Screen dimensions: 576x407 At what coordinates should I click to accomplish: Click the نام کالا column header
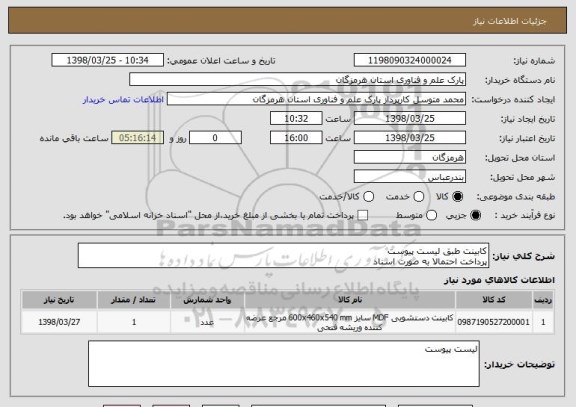[x=350, y=300]
